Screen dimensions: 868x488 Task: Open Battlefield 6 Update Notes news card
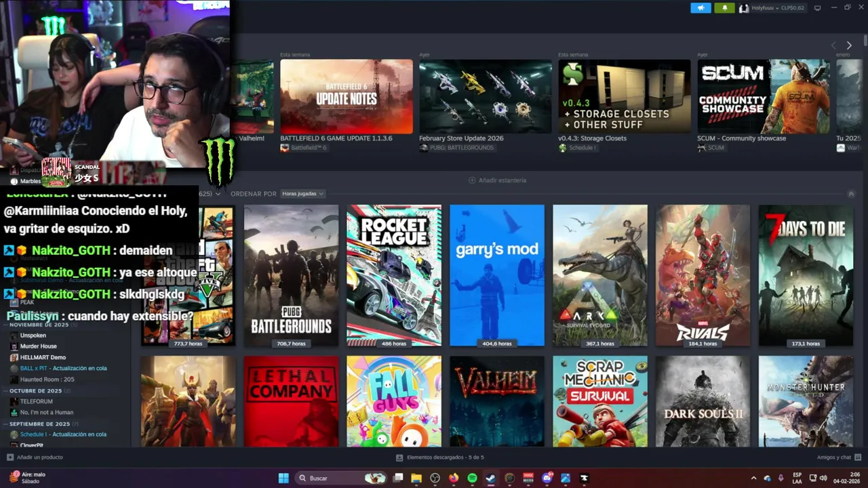347,96
